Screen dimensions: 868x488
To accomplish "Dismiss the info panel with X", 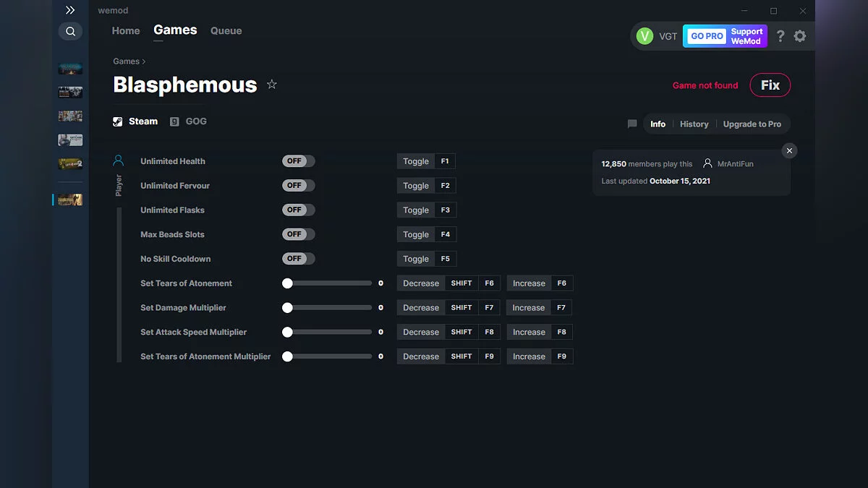I will coord(789,150).
